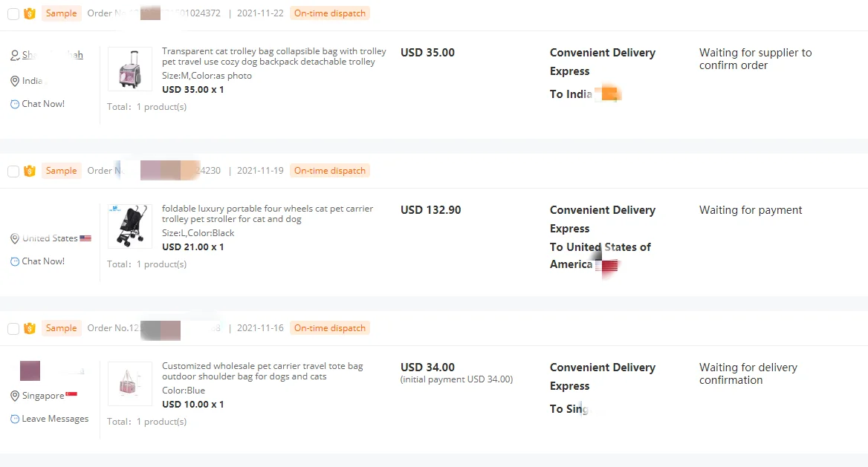Open the black pet stroller product thumbnail
This screenshot has height=467, width=868.
coord(130,226)
